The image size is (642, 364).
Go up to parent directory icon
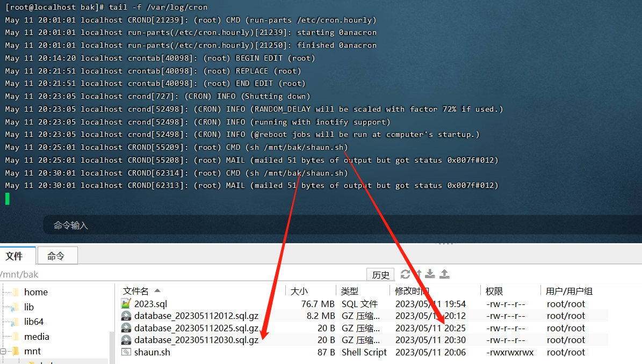point(419,274)
